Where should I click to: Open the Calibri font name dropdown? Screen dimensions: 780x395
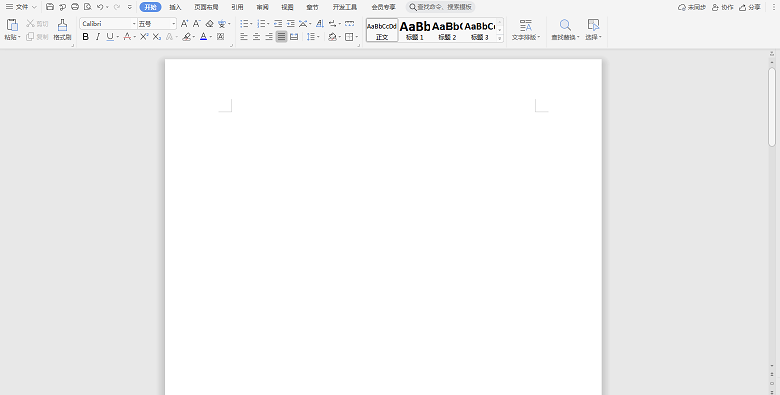[134, 23]
